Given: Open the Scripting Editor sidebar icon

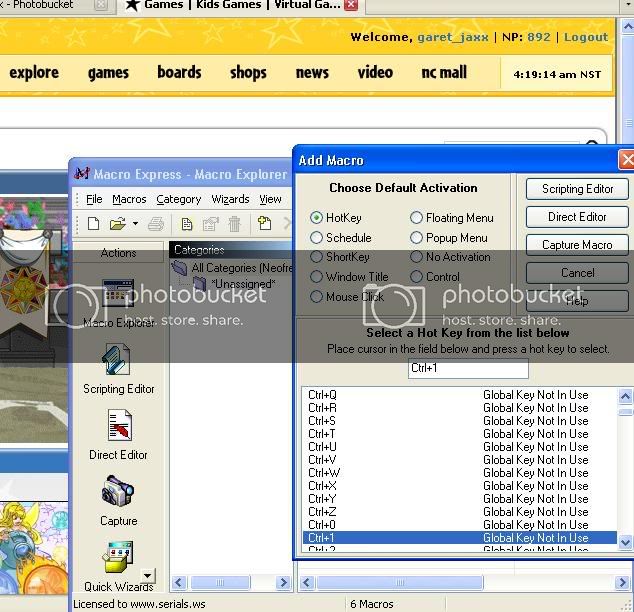Looking at the screenshot, I should [x=118, y=360].
